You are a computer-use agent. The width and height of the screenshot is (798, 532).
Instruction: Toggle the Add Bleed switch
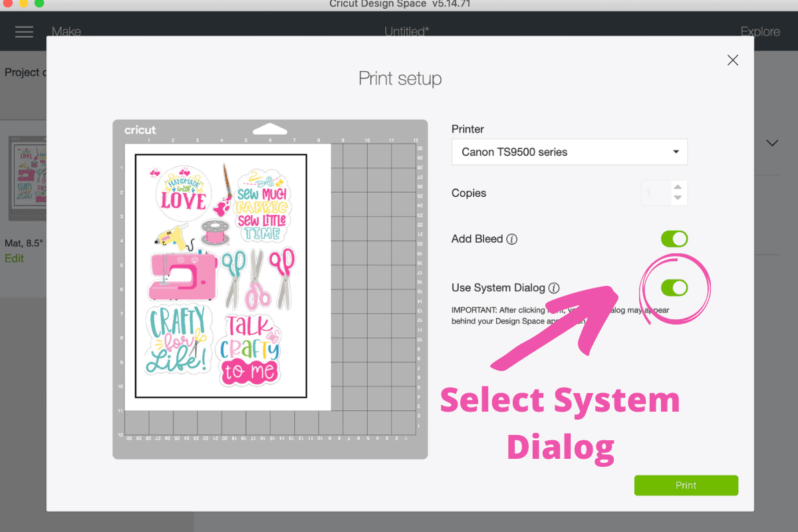coord(674,239)
